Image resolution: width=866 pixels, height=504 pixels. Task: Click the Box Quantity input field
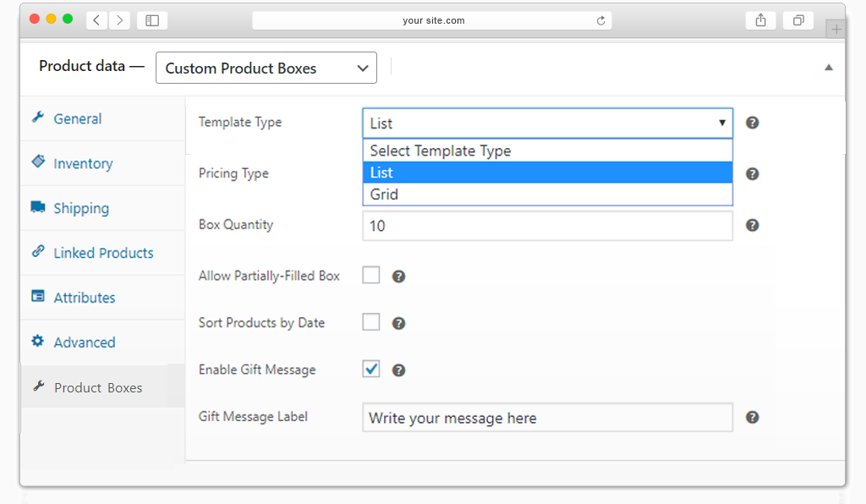pos(547,226)
